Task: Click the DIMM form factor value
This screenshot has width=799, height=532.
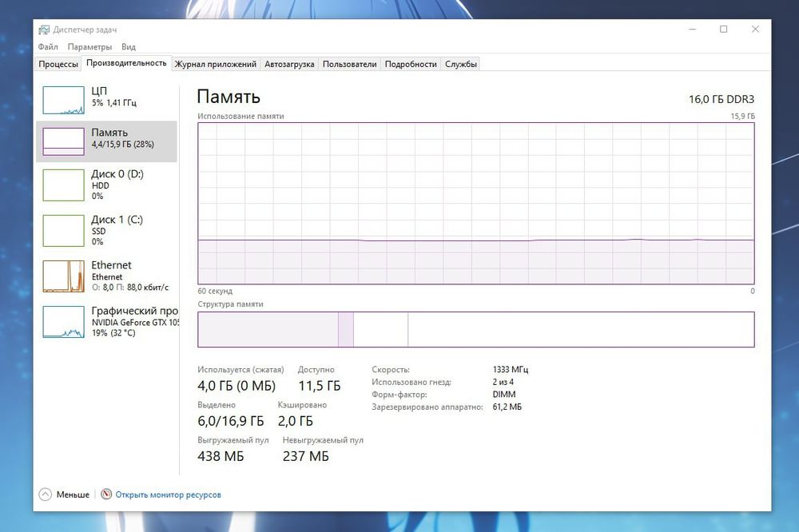Action: [x=504, y=395]
